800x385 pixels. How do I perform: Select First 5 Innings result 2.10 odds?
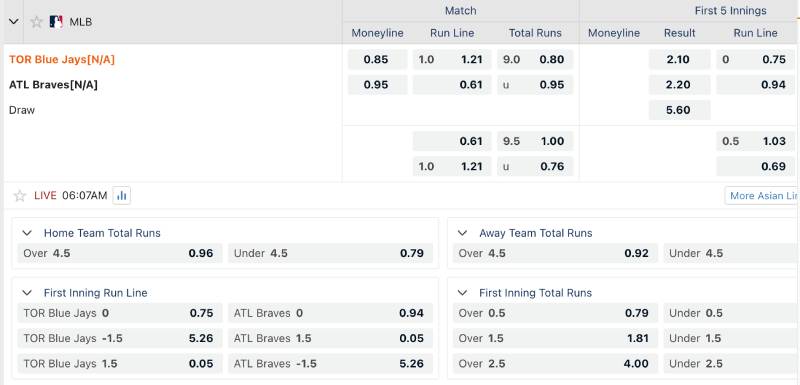[679, 59]
